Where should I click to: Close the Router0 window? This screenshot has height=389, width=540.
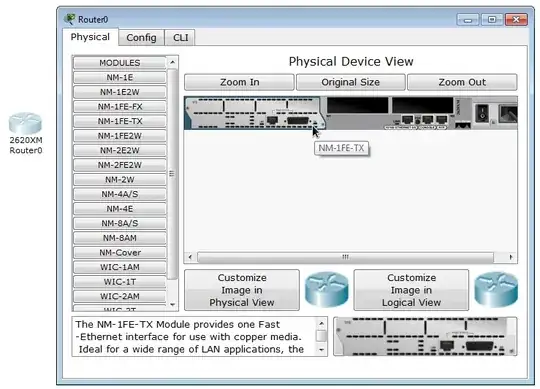click(516, 20)
